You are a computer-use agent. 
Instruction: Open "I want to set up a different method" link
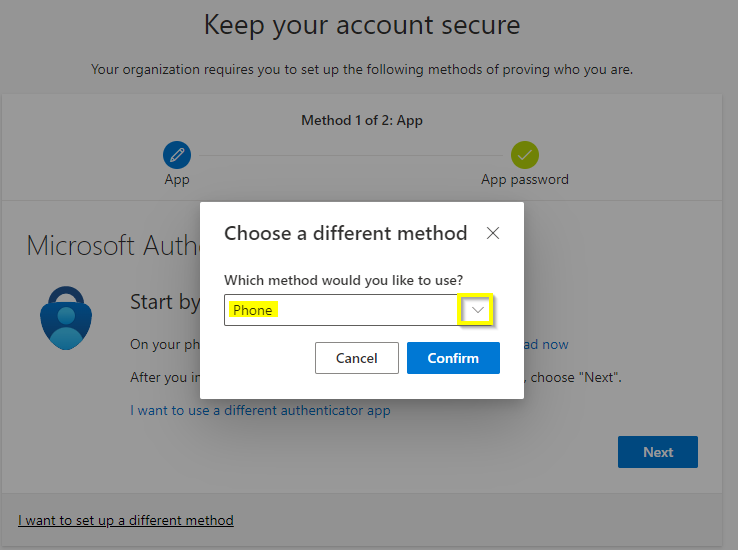pos(126,520)
